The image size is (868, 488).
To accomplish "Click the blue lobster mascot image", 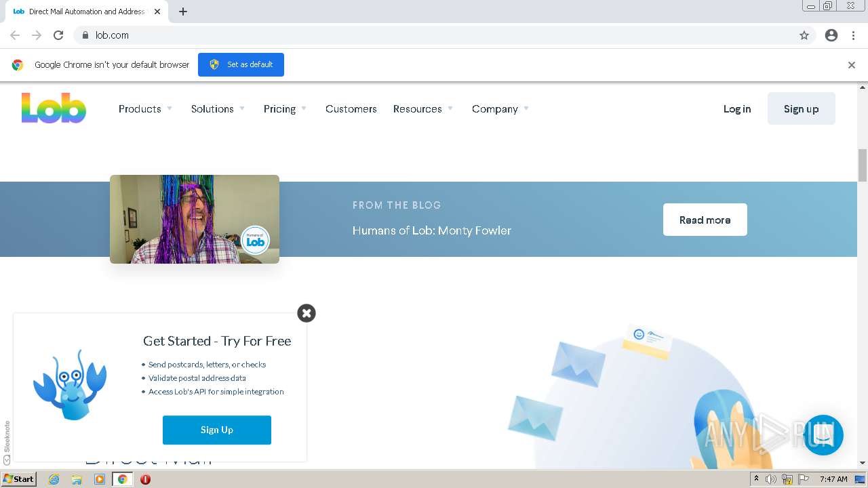I will click(70, 384).
